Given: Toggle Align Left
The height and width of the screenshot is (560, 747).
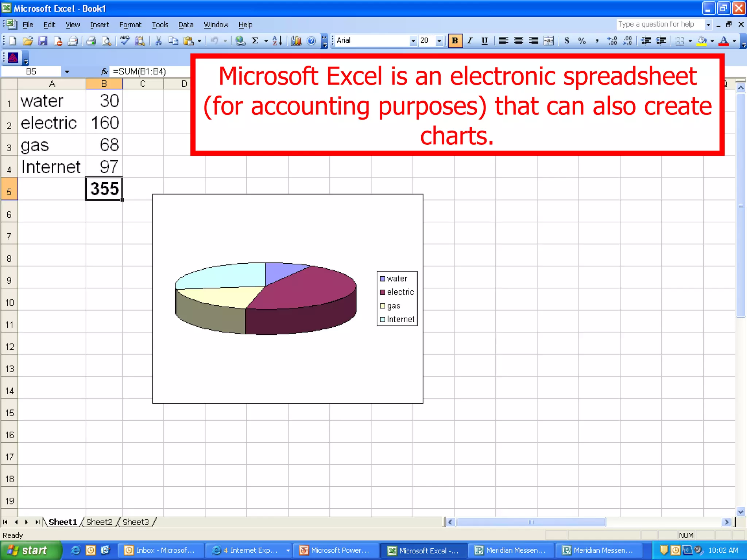Looking at the screenshot, I should pyautogui.click(x=503, y=41).
